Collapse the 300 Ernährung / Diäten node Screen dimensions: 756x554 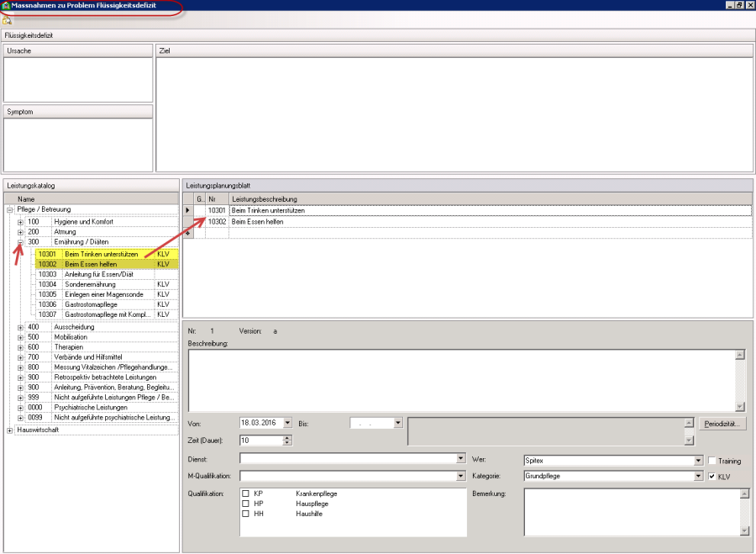click(x=20, y=242)
